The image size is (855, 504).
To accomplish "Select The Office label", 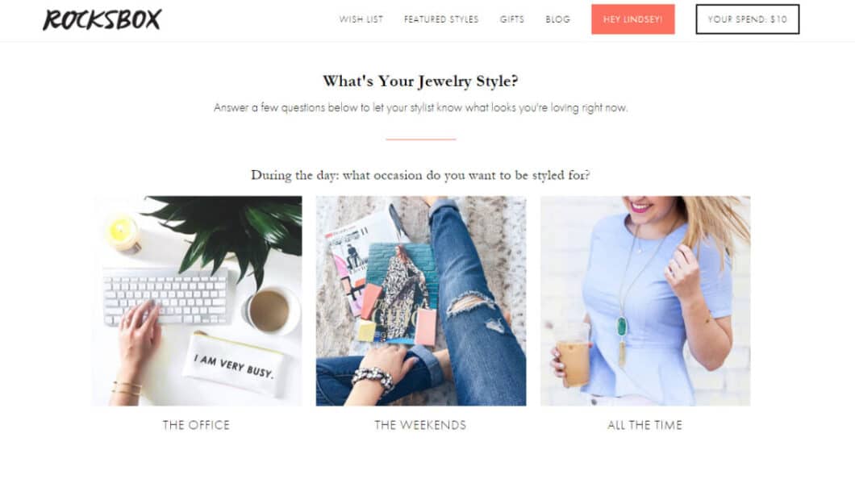I will click(x=196, y=425).
